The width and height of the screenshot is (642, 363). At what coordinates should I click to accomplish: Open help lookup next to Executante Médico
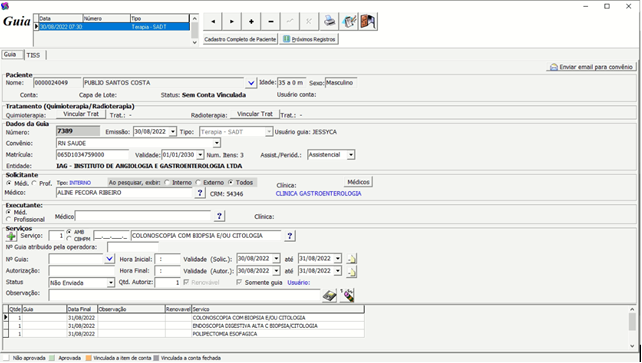[219, 216]
